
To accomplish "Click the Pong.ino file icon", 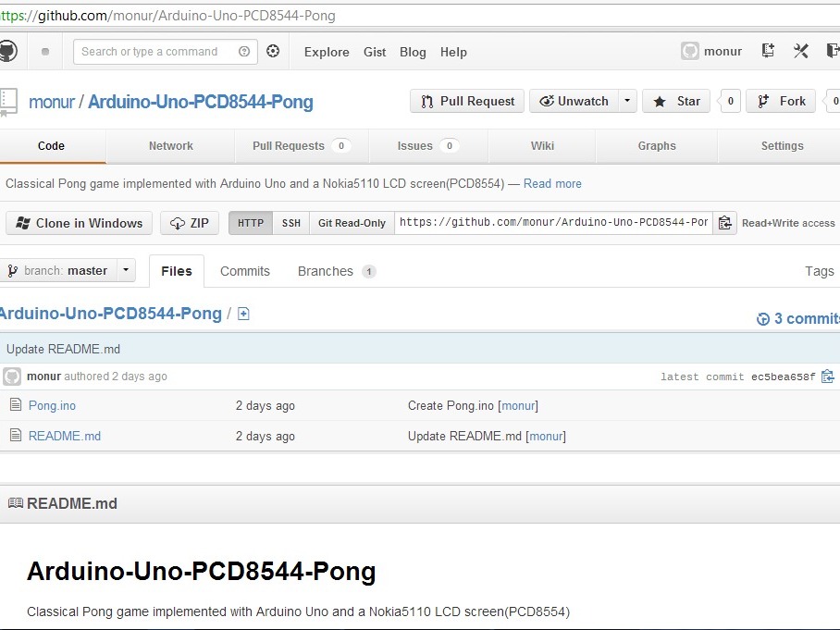I will (x=16, y=405).
